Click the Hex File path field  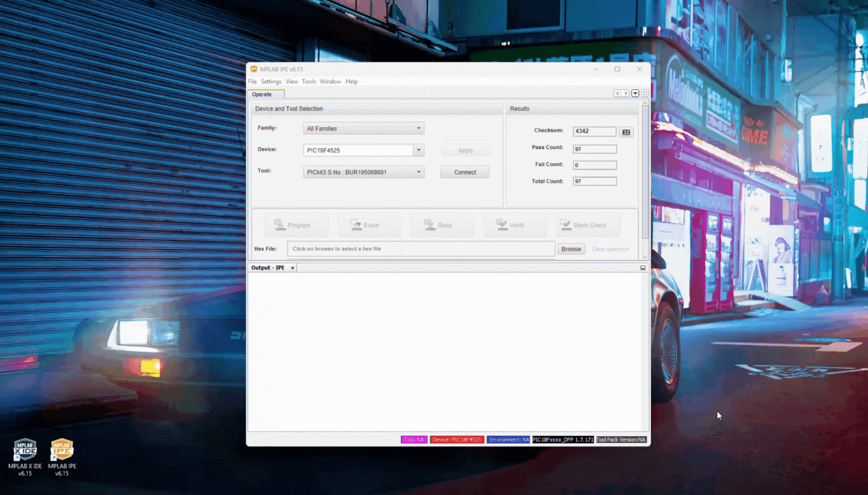click(x=420, y=249)
